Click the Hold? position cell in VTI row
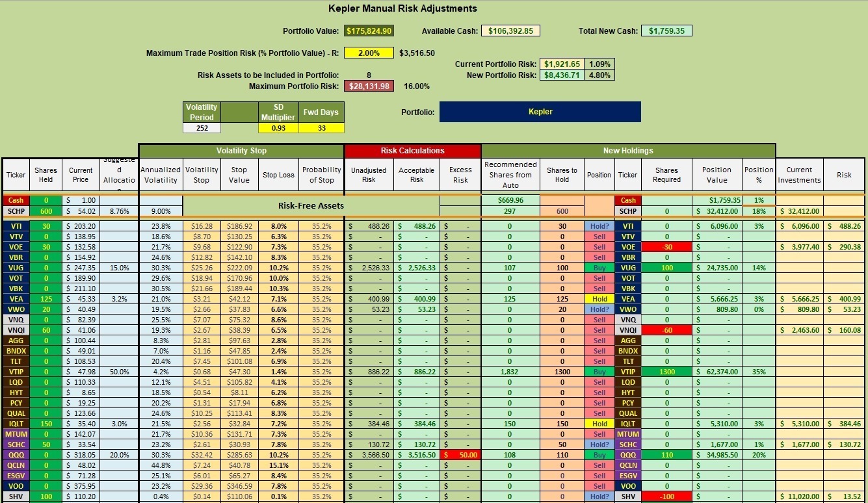Viewport: 868px width, 503px height. [x=599, y=226]
